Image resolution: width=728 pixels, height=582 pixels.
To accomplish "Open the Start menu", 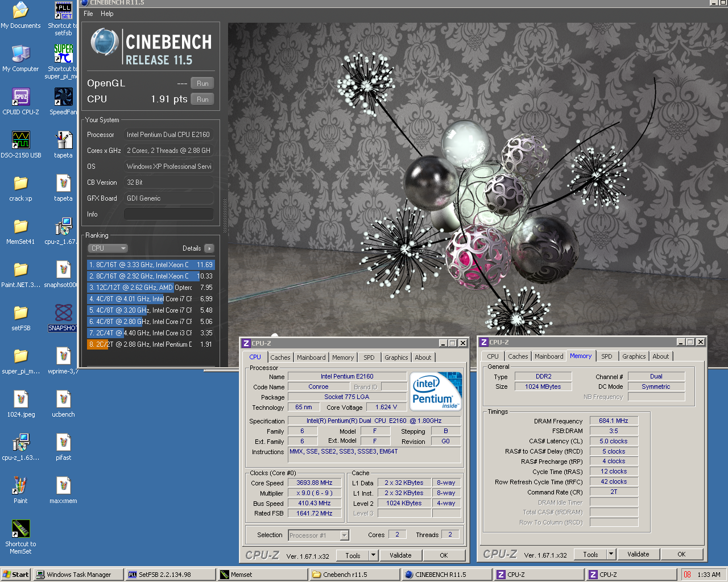I will 15,575.
